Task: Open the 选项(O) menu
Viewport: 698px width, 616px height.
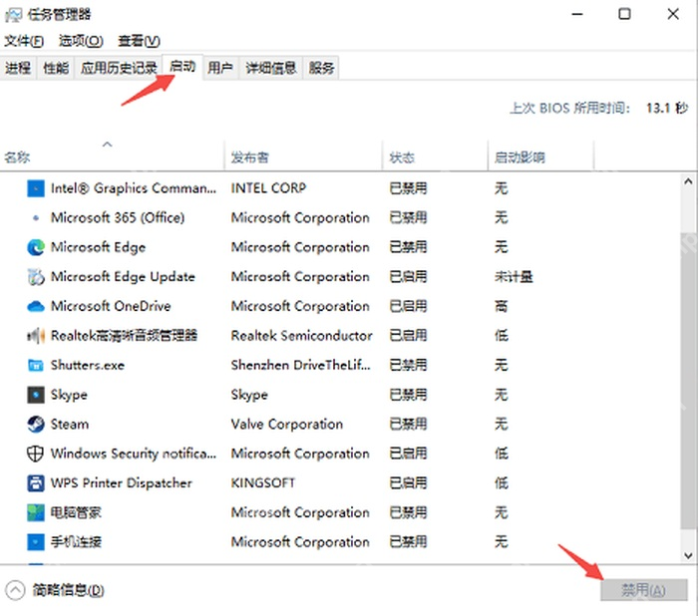Action: tap(81, 41)
